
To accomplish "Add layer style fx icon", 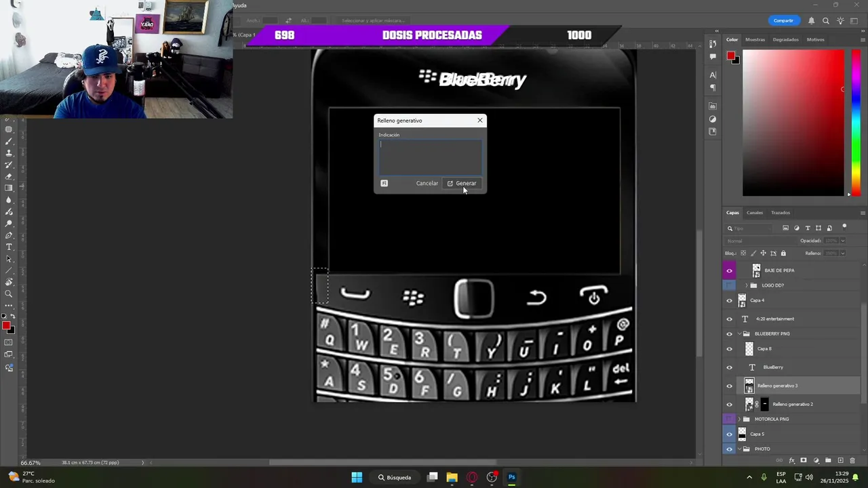I will pos(791,461).
